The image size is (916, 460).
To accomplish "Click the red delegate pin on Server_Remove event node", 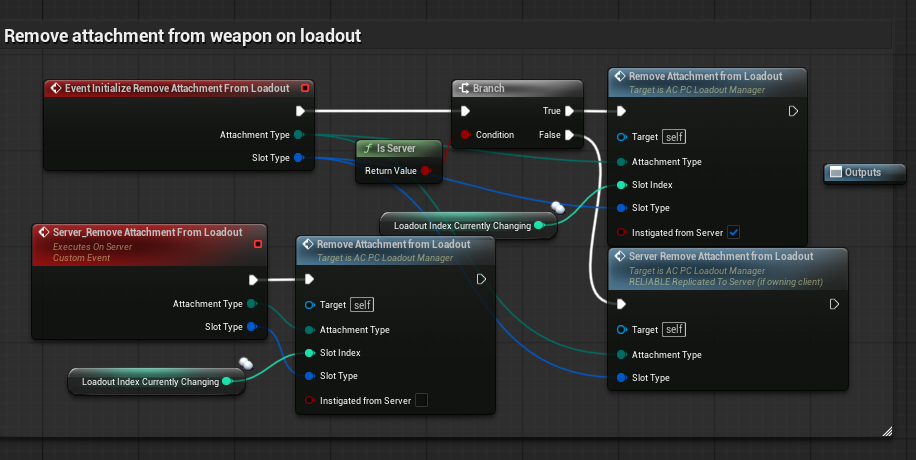I will [x=258, y=243].
